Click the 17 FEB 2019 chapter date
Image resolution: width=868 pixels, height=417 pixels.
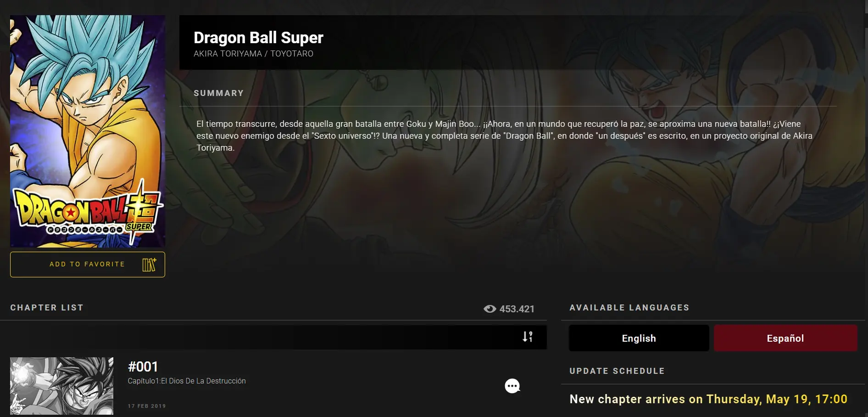pos(147,406)
